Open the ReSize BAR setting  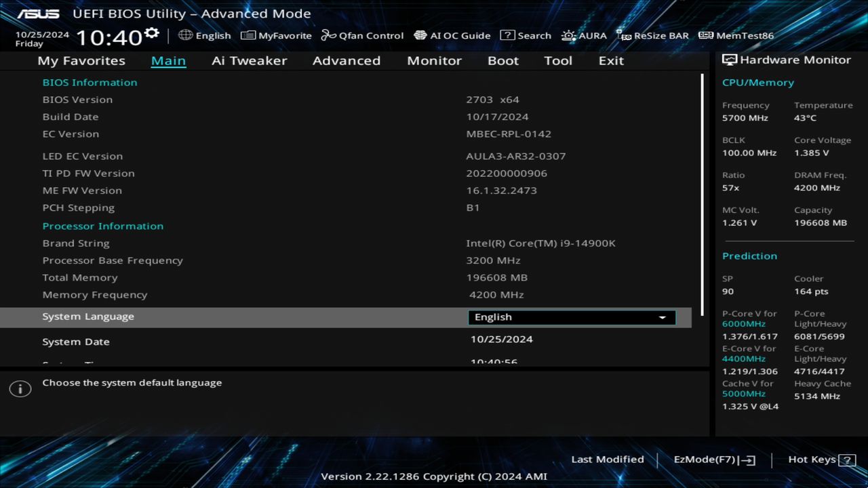[x=652, y=35]
